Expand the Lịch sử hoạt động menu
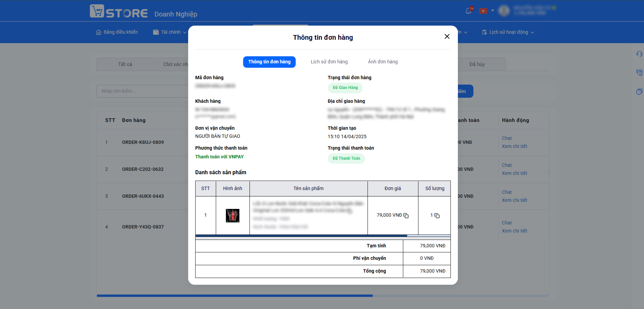Viewport: 644px width, 309px height. pos(508,32)
